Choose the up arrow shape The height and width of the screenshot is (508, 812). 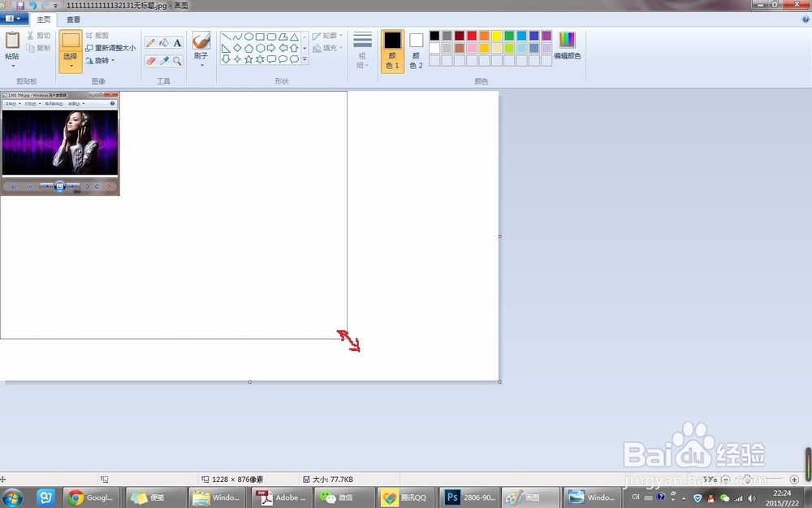pos(294,48)
